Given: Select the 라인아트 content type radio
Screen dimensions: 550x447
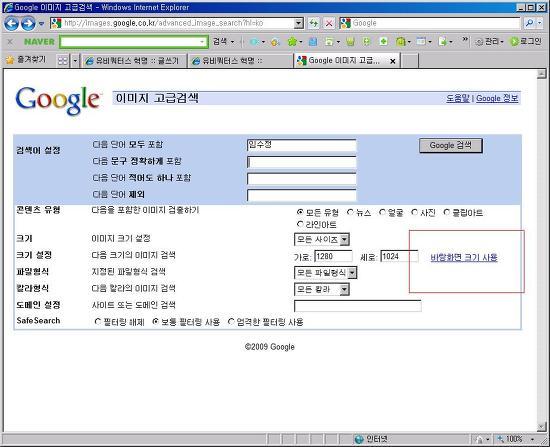Looking at the screenshot, I should click(x=300, y=224).
